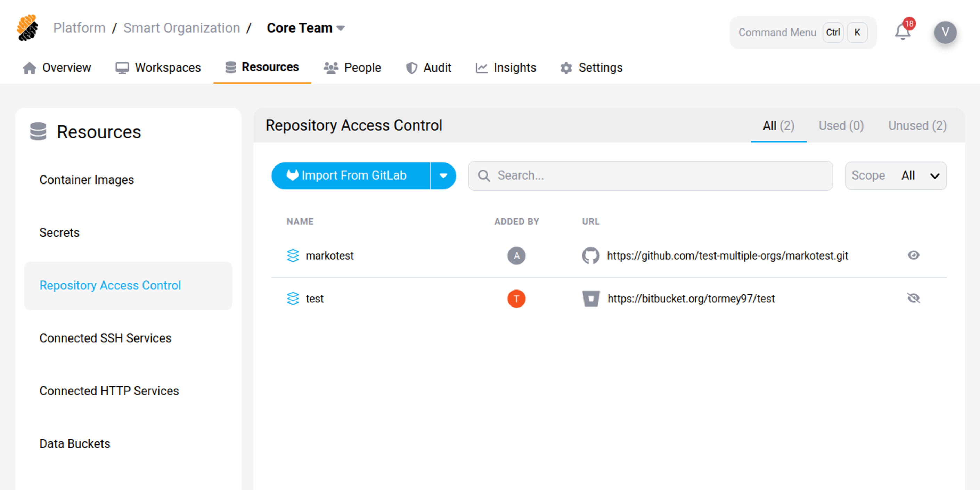Click the test repository name
The image size is (980, 490).
click(315, 299)
